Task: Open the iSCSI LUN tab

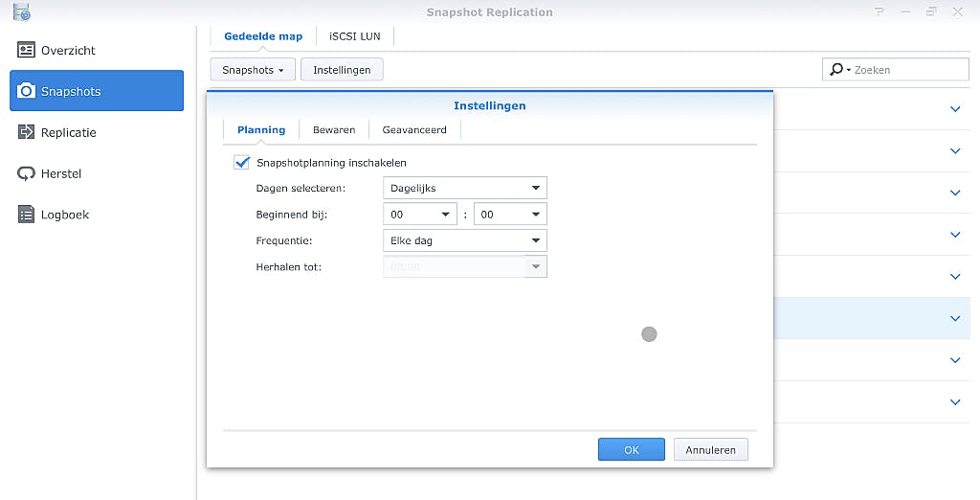Action: (x=355, y=36)
